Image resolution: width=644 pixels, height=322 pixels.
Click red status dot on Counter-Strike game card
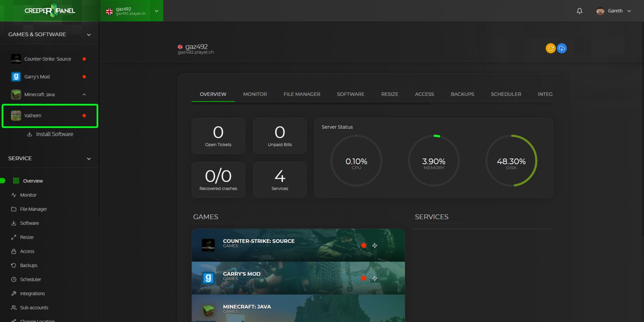(364, 245)
